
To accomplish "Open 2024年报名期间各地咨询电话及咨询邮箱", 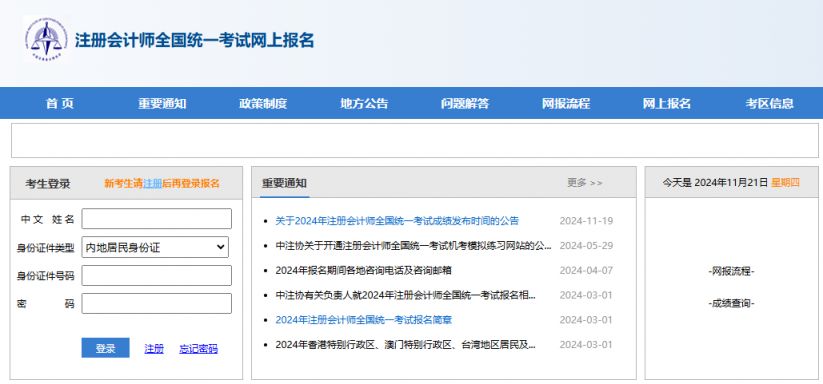I will 363,271.
